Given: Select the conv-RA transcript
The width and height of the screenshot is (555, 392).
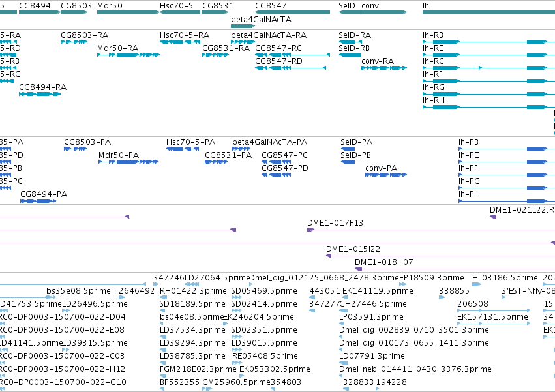Looking at the screenshot, I should pos(384,68).
